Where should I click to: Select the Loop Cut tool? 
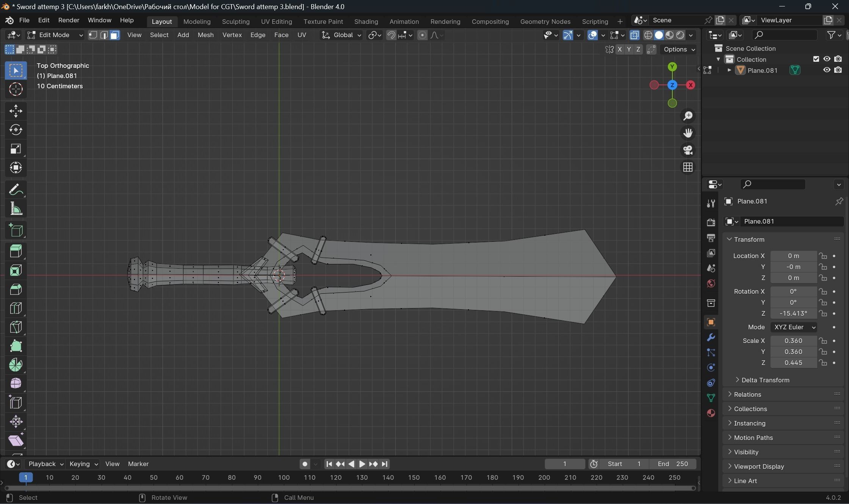point(16,308)
